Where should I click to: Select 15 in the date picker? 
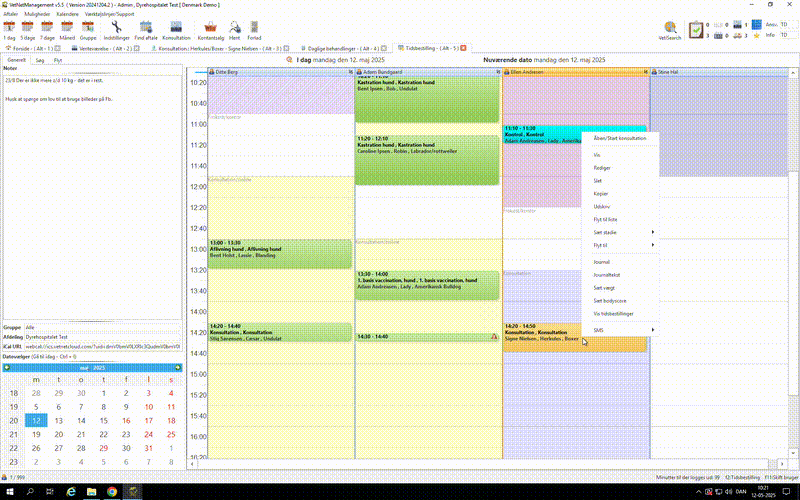(x=104, y=421)
